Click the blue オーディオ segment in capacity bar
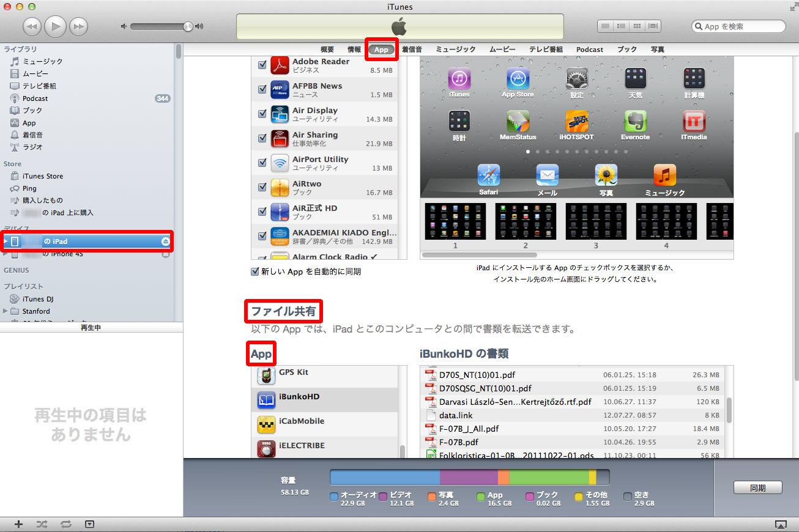 pyautogui.click(x=385, y=478)
